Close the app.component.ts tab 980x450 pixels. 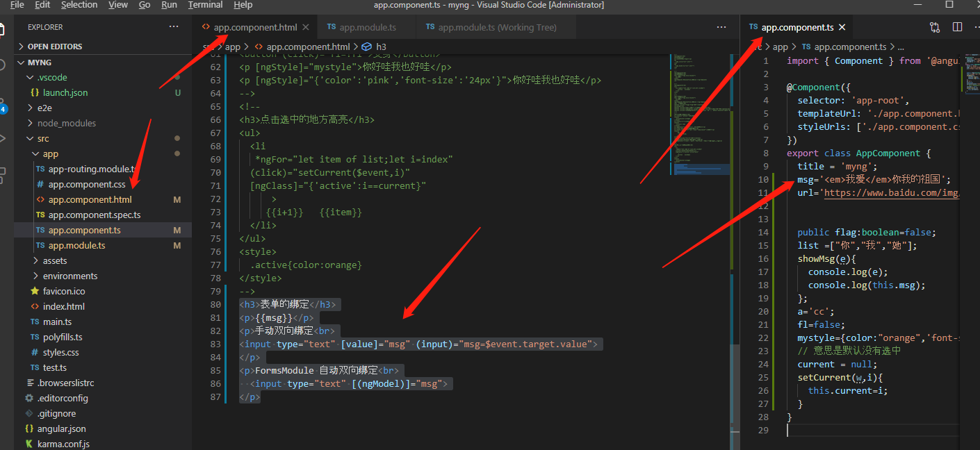(842, 27)
